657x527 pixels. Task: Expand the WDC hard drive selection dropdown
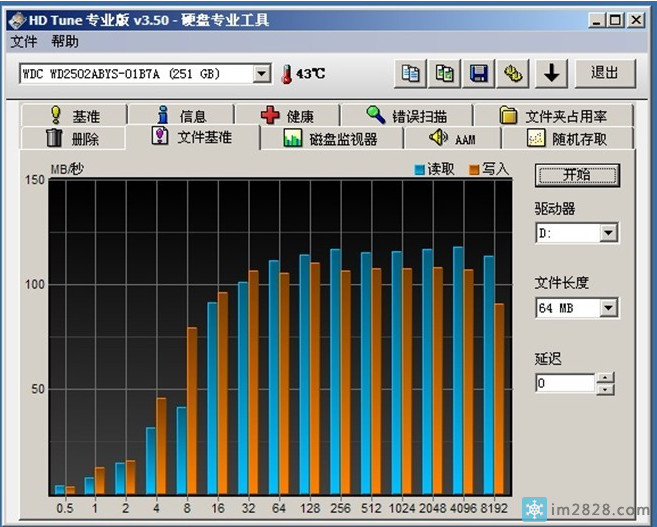(x=262, y=74)
